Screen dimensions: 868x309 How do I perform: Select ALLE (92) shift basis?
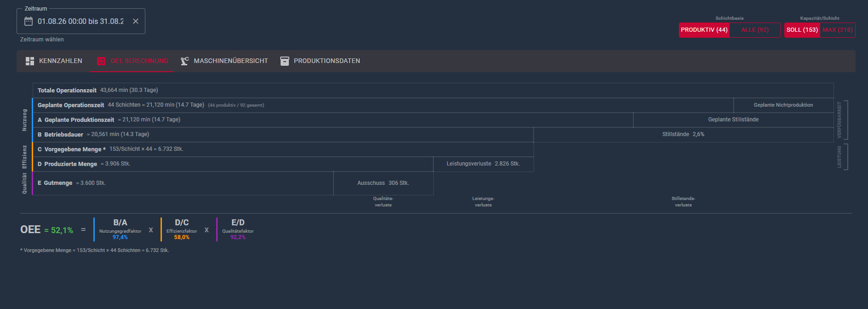(x=755, y=30)
